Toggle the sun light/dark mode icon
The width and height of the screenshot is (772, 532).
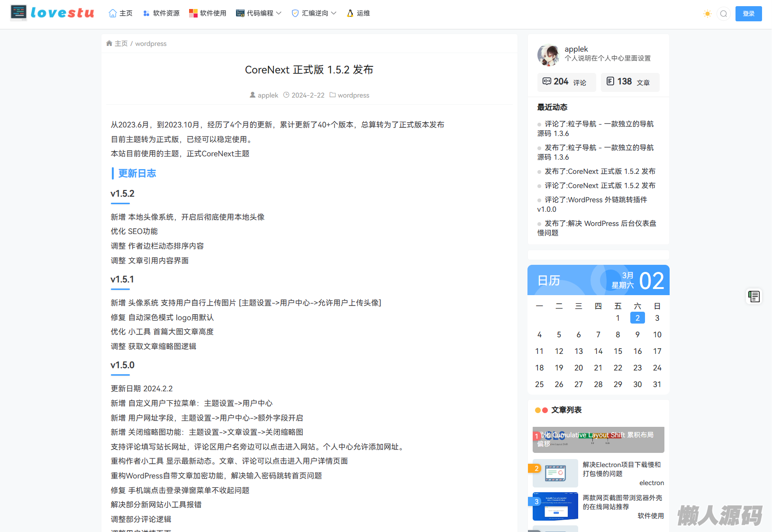(x=707, y=14)
